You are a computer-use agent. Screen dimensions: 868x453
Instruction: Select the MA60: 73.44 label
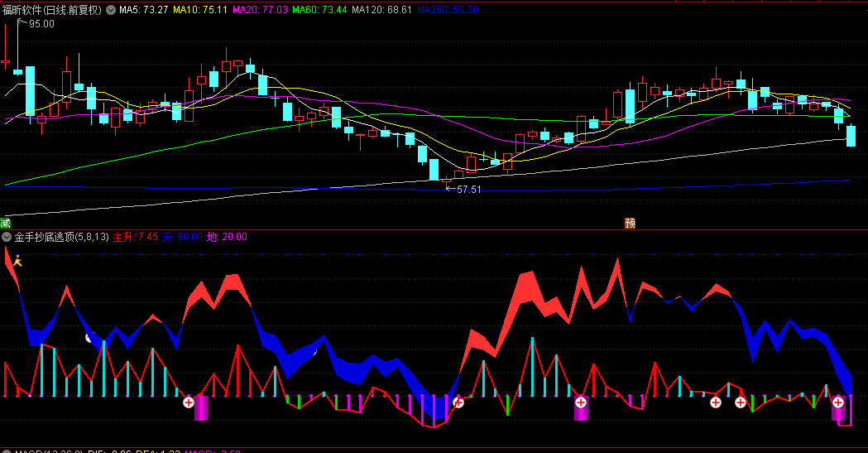tap(319, 10)
